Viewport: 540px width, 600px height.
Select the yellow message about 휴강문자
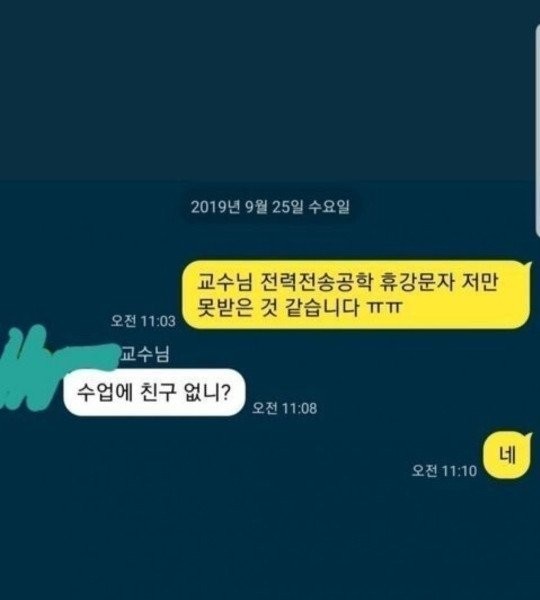coord(356,295)
